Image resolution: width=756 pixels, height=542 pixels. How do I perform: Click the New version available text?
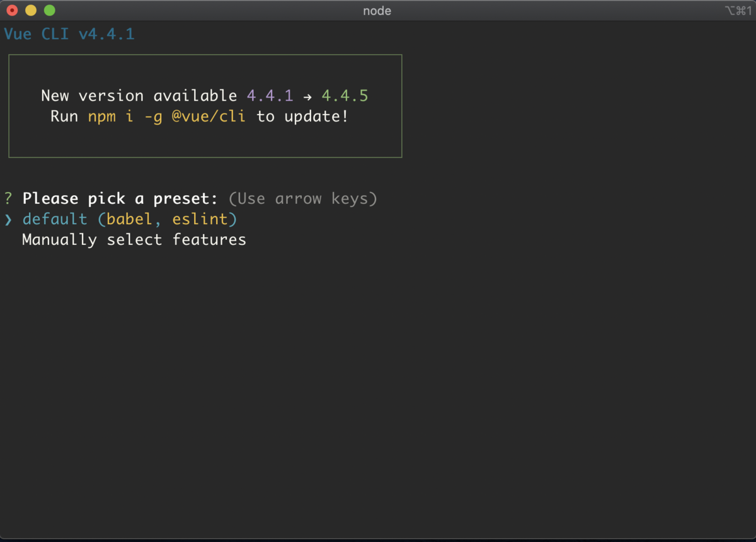coord(139,96)
